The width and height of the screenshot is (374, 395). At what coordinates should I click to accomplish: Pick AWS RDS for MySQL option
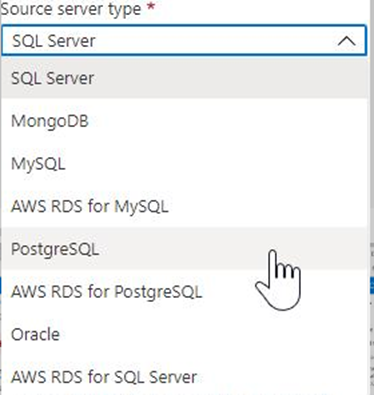pyautogui.click(x=184, y=206)
